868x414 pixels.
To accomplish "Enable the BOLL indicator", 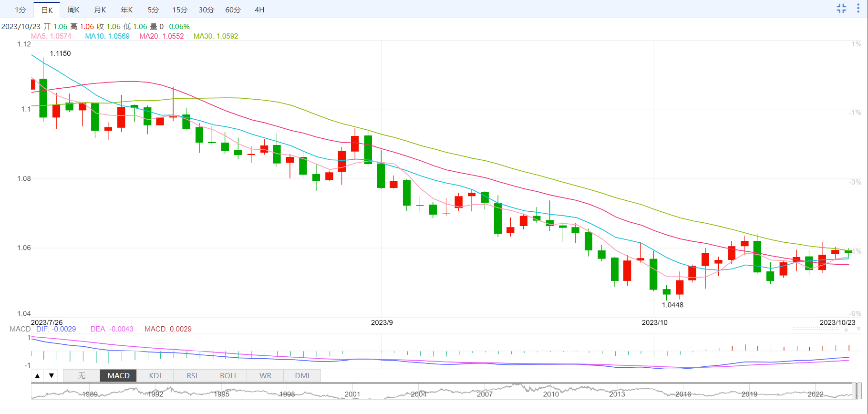I will [228, 376].
